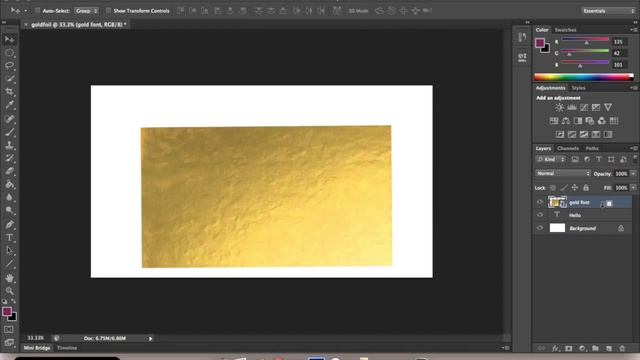This screenshot has height=360, width=640.
Task: Open the Opacity slider dropdown arrow
Action: click(x=633, y=174)
